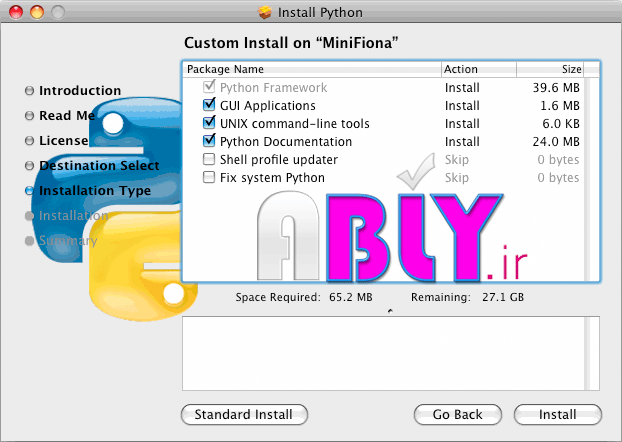622x442 pixels.
Task: Click the grayed Summary step bullet
Action: coord(29,240)
